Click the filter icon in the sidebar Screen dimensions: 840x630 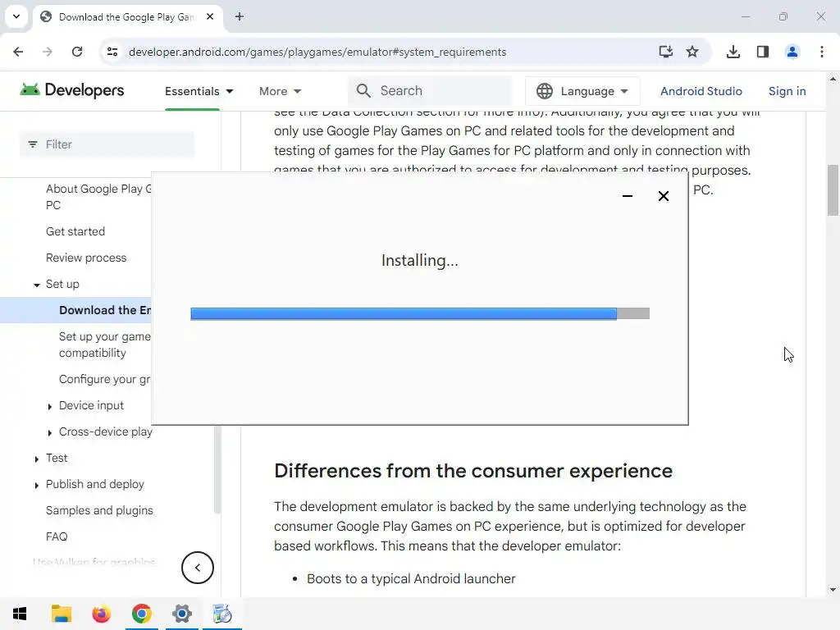pyautogui.click(x=33, y=144)
